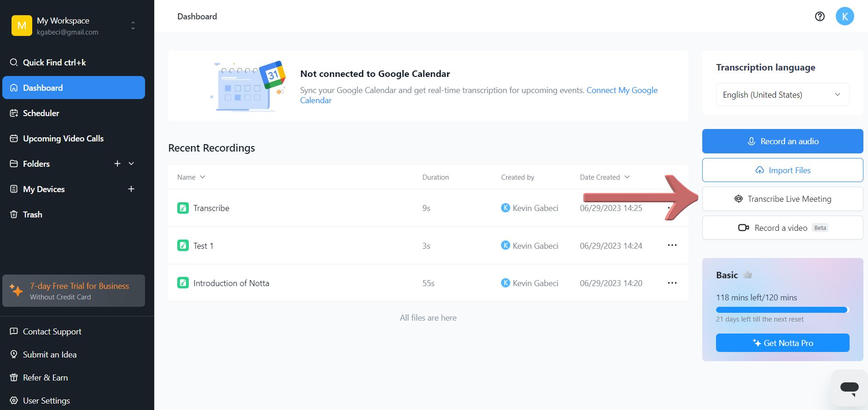
Task: Click the yellow M workspace logo
Action: (x=22, y=25)
